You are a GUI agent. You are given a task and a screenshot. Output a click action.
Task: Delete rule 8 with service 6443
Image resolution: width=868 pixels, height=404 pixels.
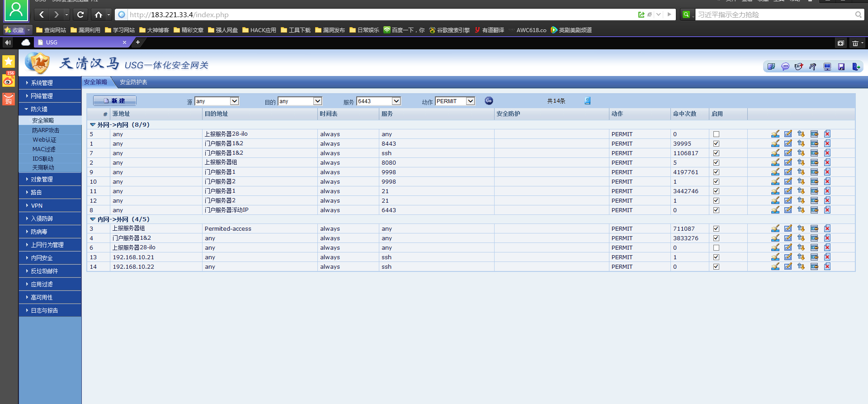[x=827, y=210]
